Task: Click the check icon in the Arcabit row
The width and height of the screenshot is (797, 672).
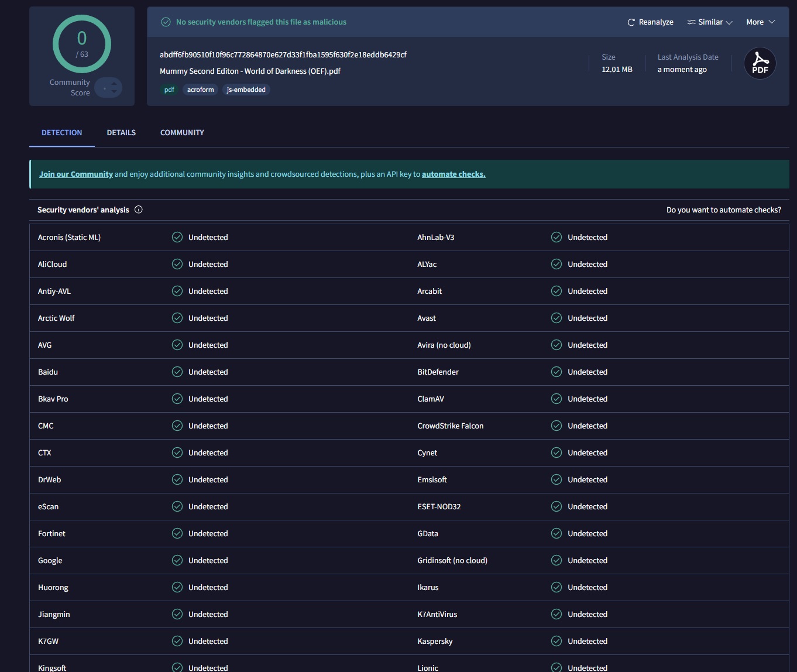Action: click(x=556, y=291)
